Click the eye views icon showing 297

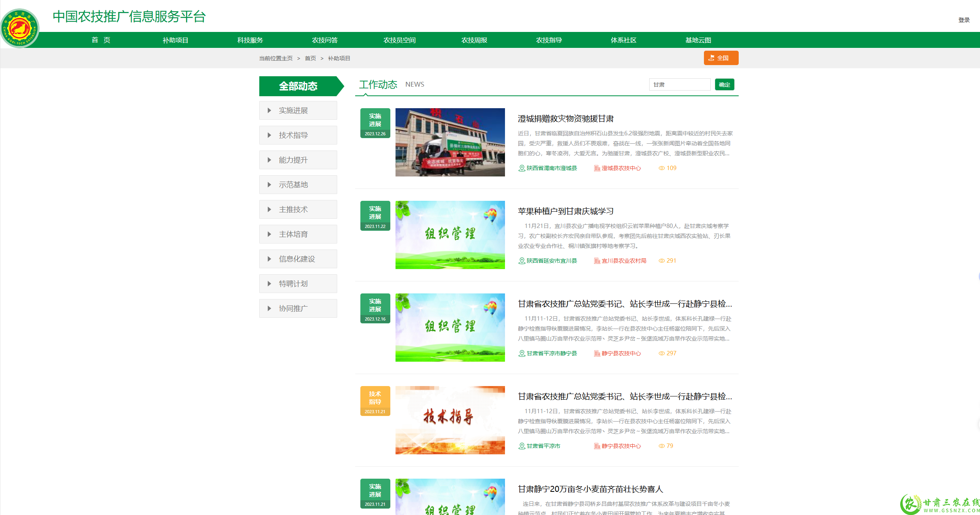coord(662,353)
